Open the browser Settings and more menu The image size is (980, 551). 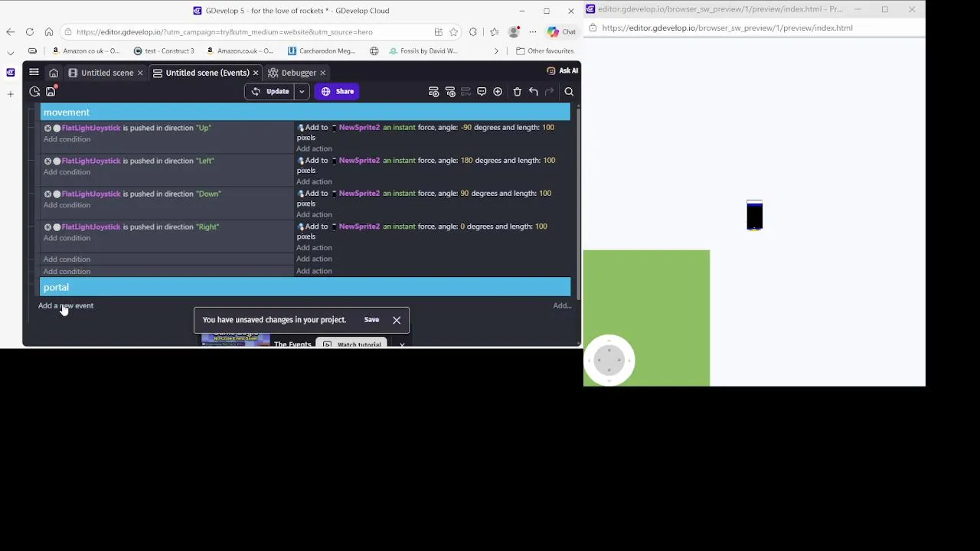point(533,32)
